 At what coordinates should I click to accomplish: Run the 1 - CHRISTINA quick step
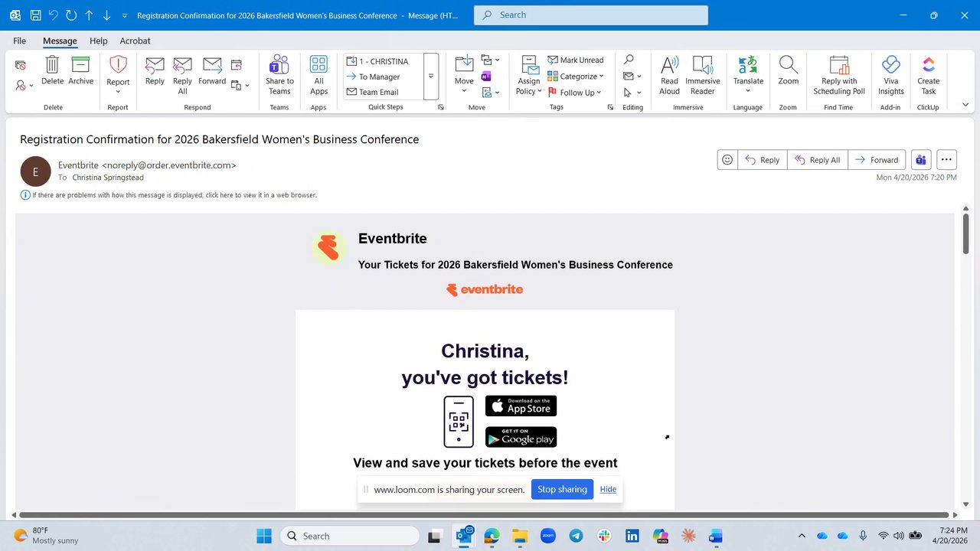[x=382, y=61]
